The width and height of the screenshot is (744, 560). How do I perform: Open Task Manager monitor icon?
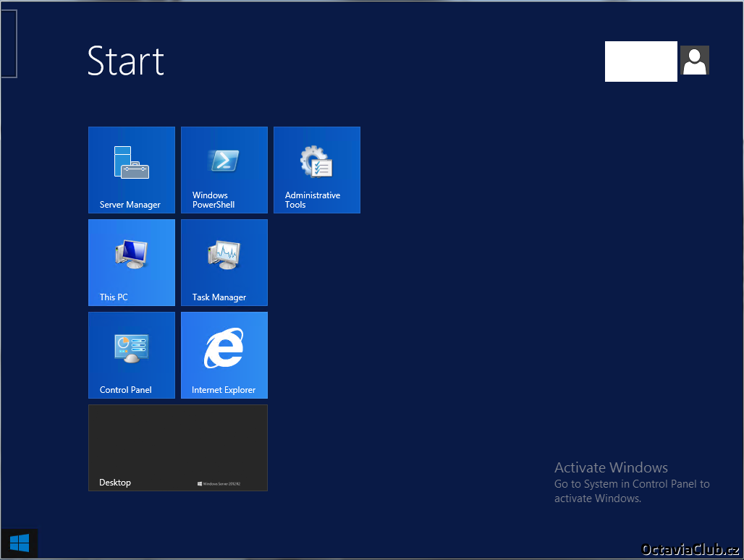224,255
